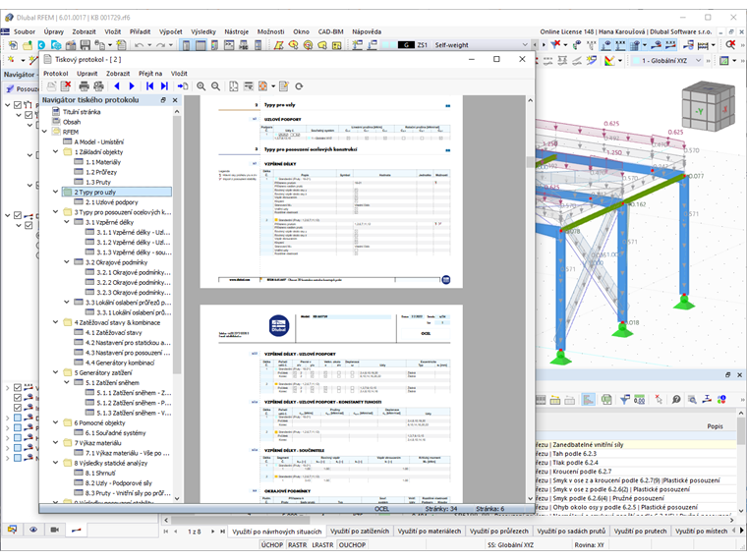The width and height of the screenshot is (747, 560).
Task: Click the black G load case color swatch
Action: 406,45
